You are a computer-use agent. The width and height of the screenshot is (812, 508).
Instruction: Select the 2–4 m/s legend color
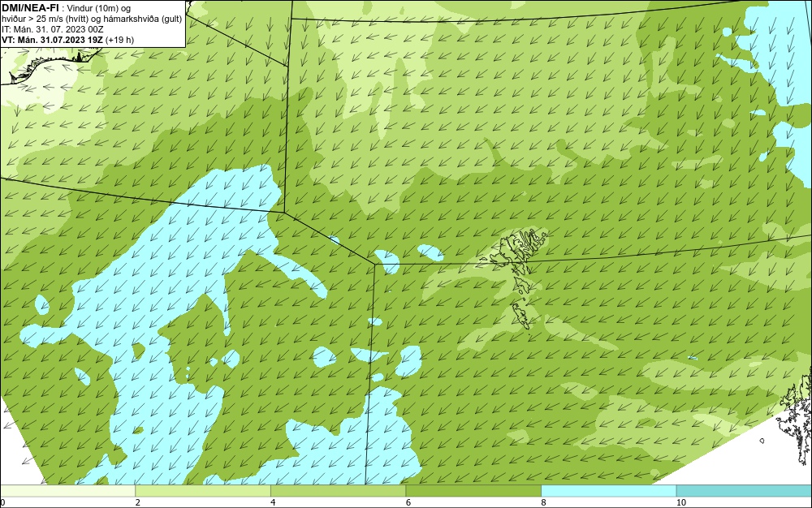point(203,491)
